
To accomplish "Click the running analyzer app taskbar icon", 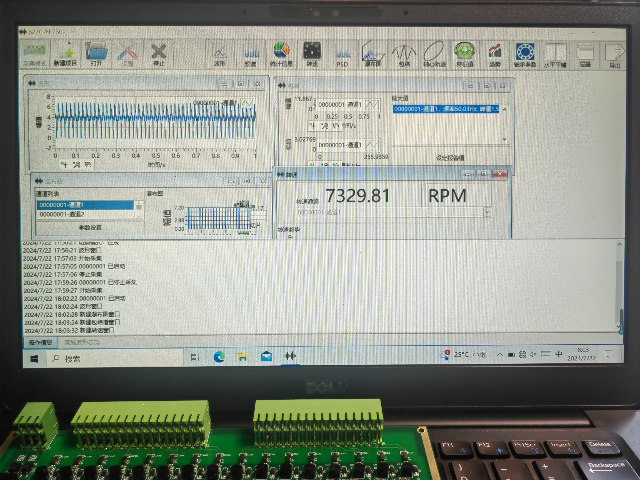I will click(290, 356).
